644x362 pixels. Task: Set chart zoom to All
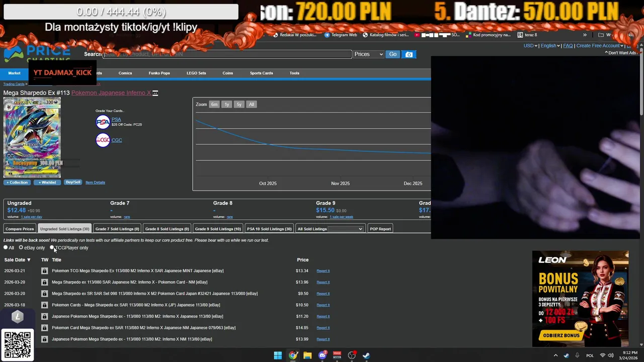click(252, 104)
